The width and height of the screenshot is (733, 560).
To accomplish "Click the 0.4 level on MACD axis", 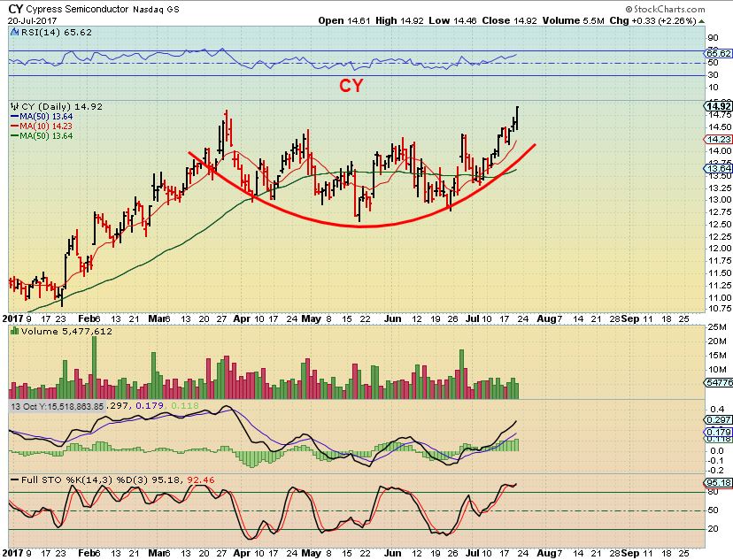I will point(718,410).
